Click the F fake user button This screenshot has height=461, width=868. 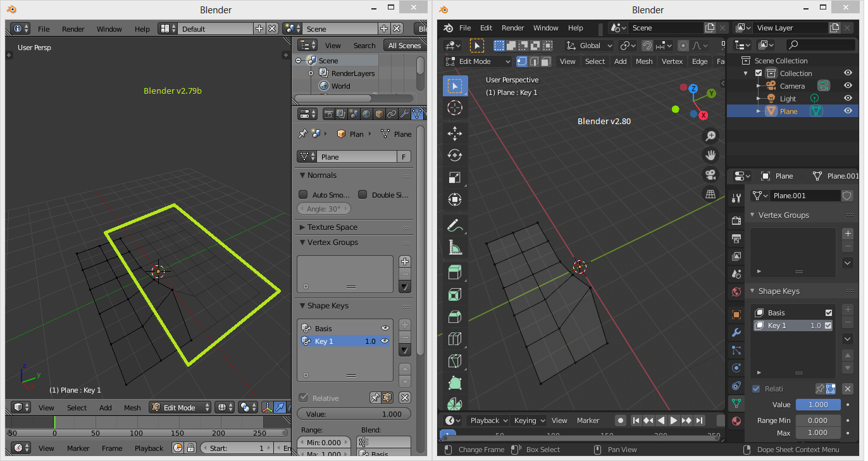coord(404,156)
